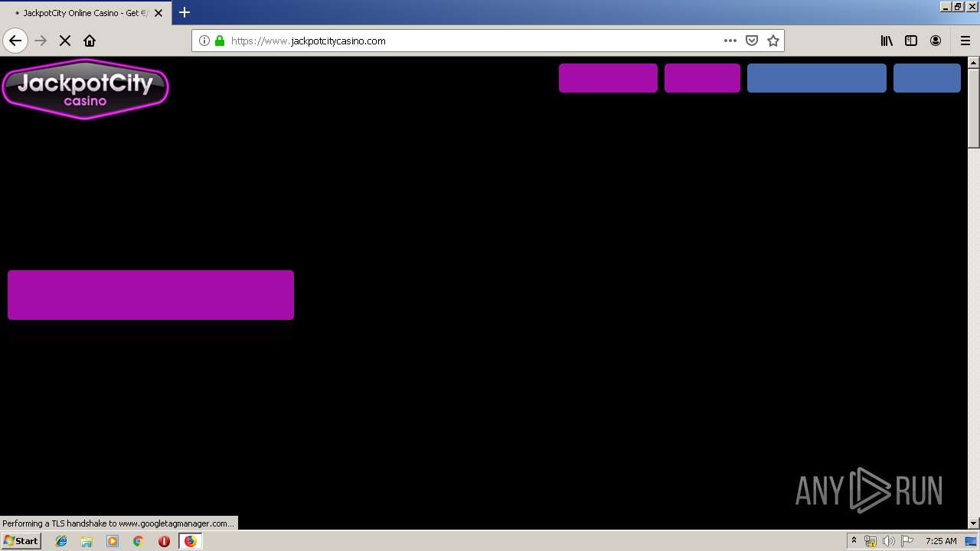The height and width of the screenshot is (551, 980).
Task: Click the first purple header button
Action: coord(608,78)
